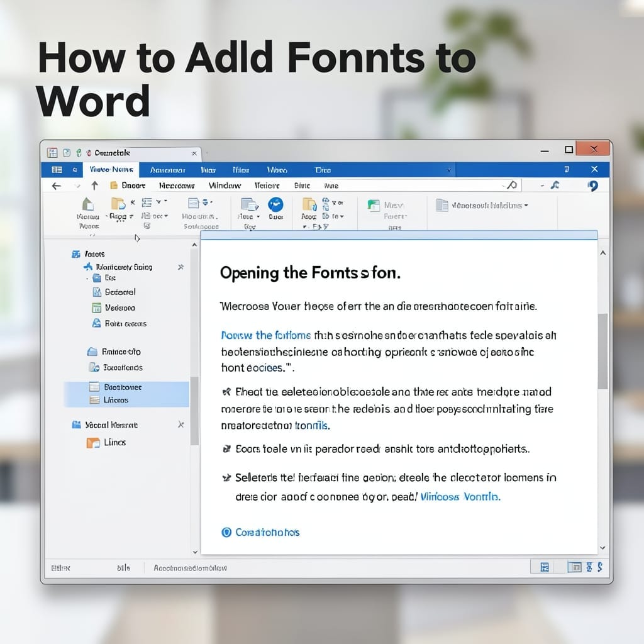Close the 'Cnametalk' title tab
The image size is (644, 644).
tap(194, 153)
